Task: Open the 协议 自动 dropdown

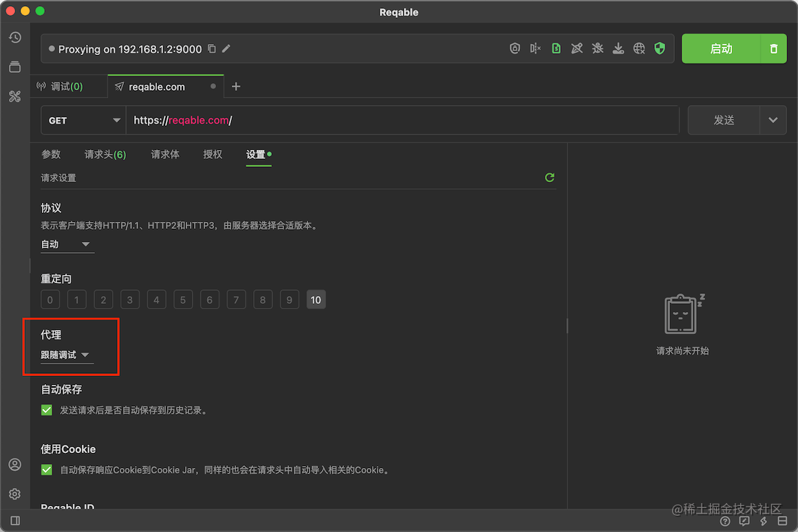Action: click(67, 244)
